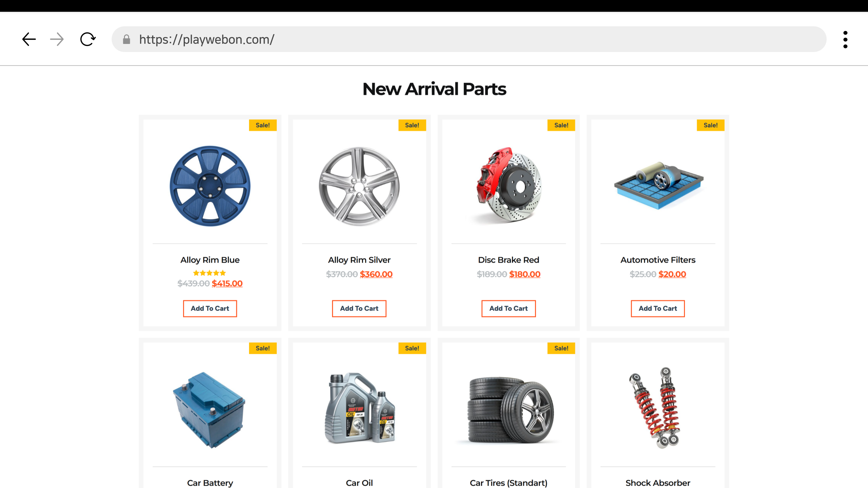
Task: Click the Sale! badge on Car Oil
Action: (x=412, y=348)
